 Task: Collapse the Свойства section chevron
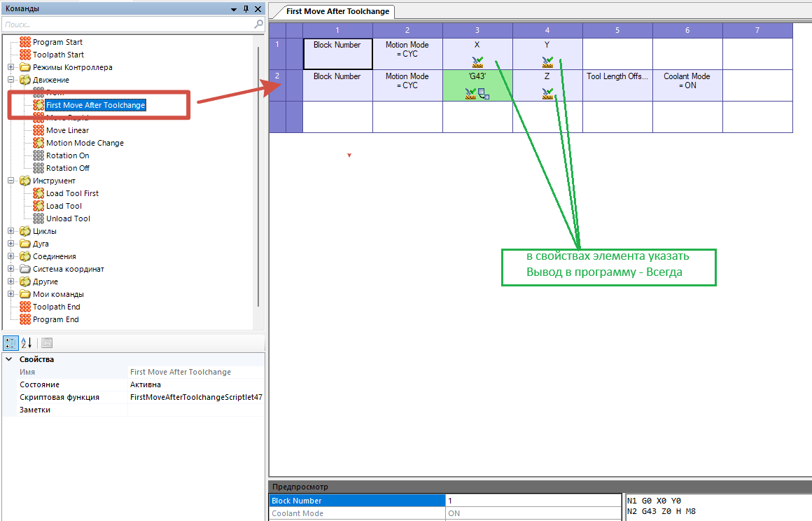tap(9, 359)
